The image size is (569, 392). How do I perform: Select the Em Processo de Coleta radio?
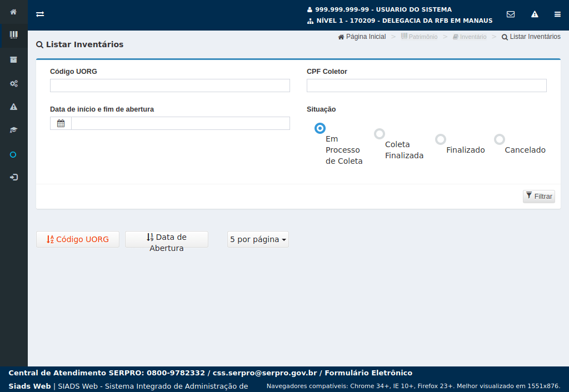pos(320,128)
